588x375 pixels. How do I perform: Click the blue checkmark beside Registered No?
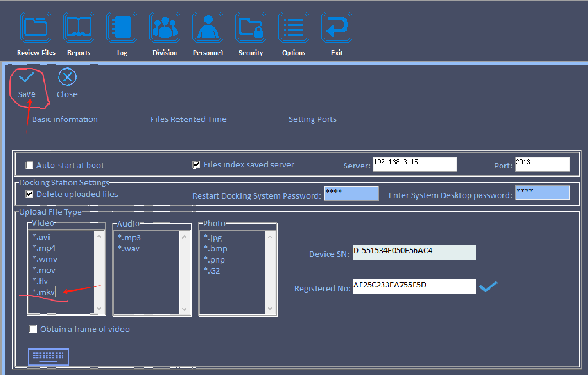point(488,287)
